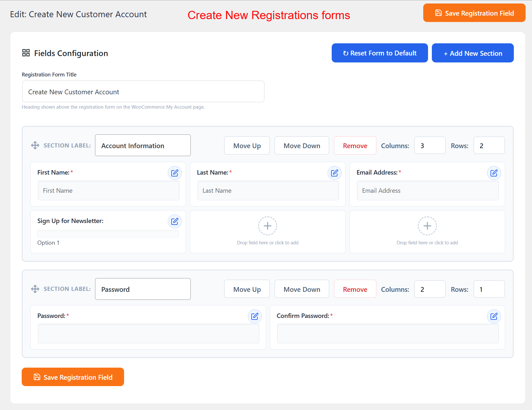Open the Email Address field edit icon
Image resolution: width=532 pixels, height=410 pixels.
coord(494,173)
